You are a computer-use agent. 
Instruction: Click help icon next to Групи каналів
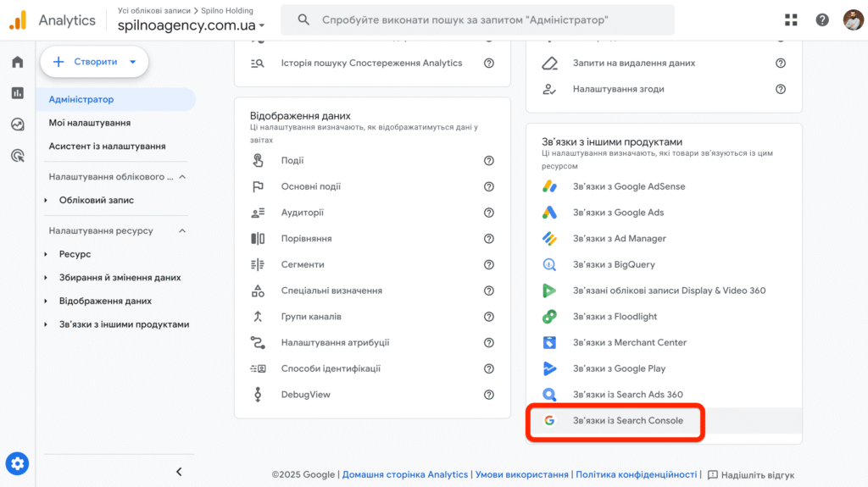click(489, 317)
